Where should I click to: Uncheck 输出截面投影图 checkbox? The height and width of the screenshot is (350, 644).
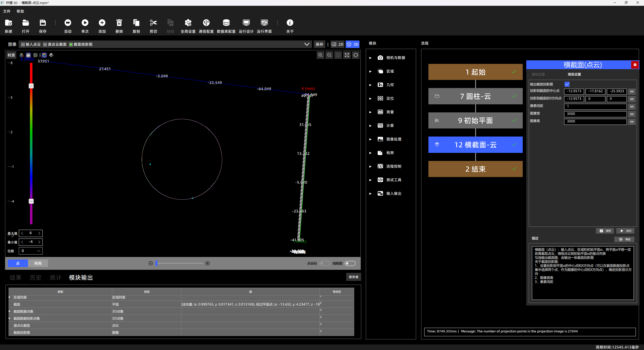[567, 84]
